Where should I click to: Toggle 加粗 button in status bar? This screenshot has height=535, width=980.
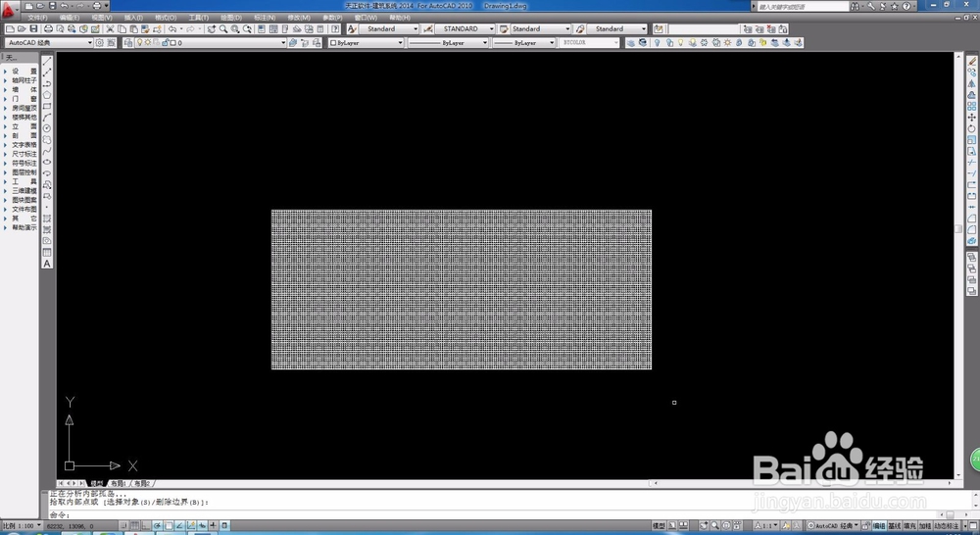tap(925, 525)
